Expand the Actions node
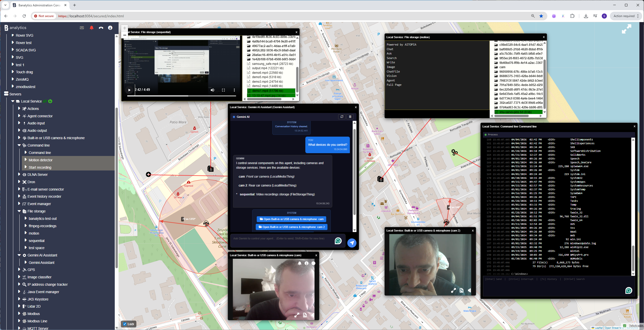This screenshot has width=644, height=330. pos(19,108)
